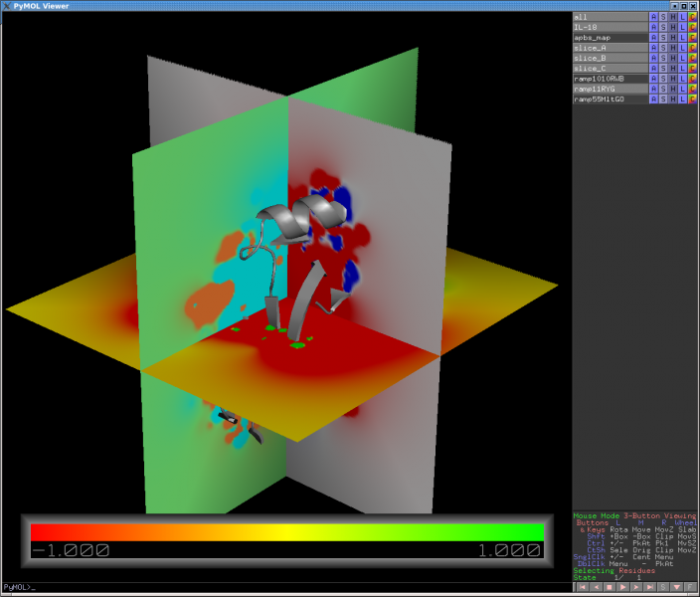Viewport: 700px width, 597px height.
Task: Open the Action menu for IL-18
Action: [653, 27]
